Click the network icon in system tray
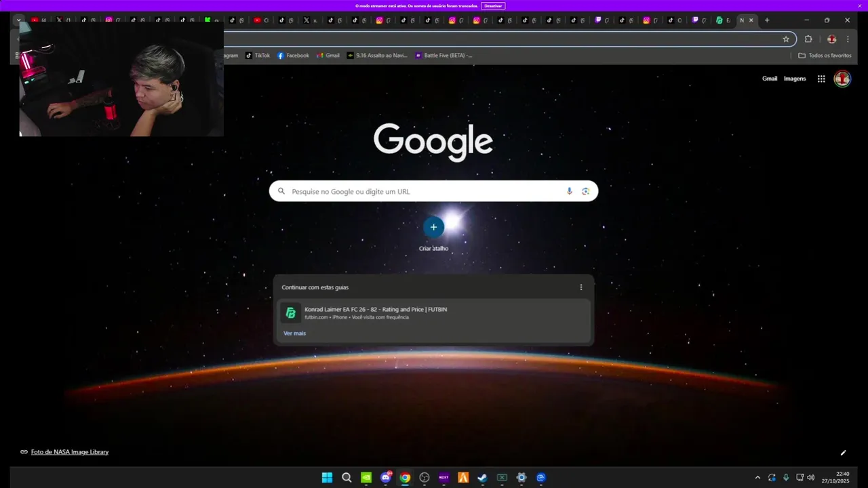 coord(800,478)
